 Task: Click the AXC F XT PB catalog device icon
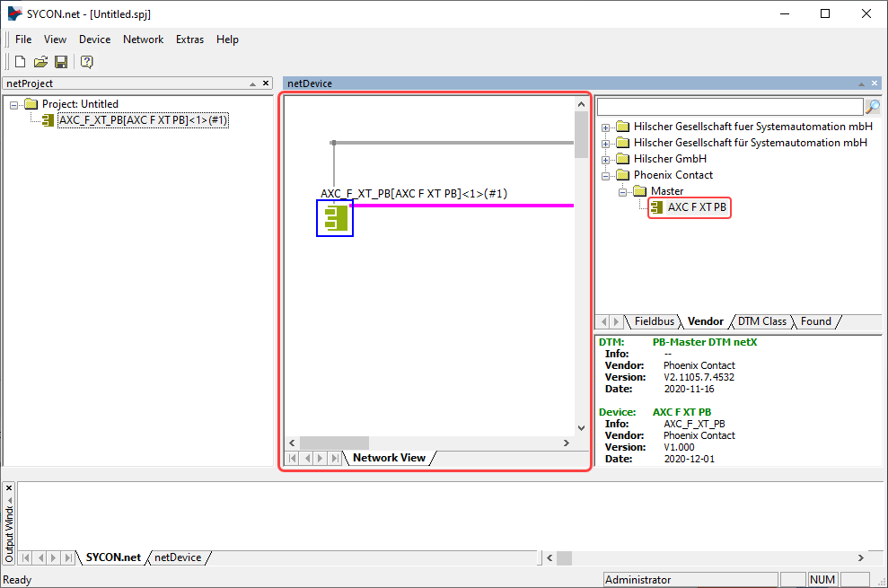click(x=656, y=207)
